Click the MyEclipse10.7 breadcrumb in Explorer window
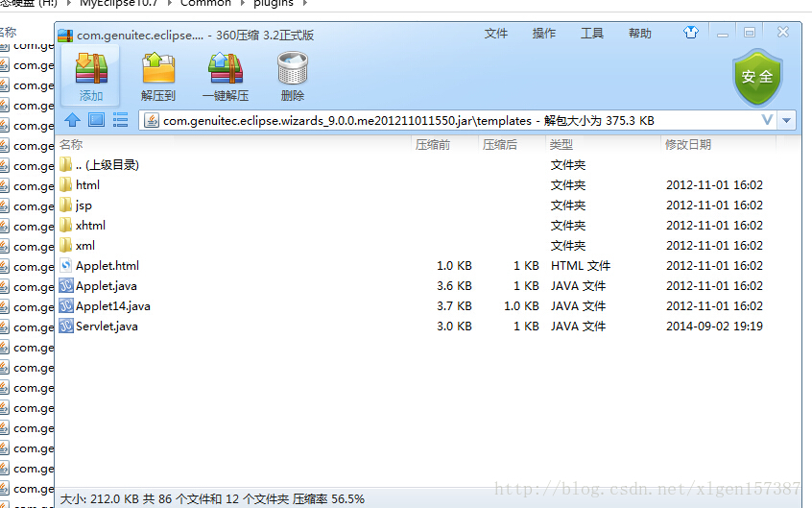 point(119,3)
